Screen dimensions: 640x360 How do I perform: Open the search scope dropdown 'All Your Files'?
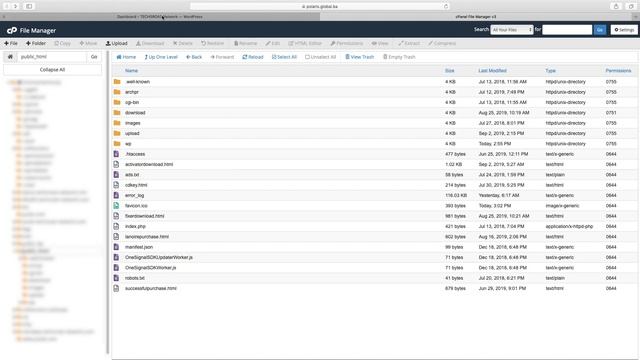click(511, 30)
